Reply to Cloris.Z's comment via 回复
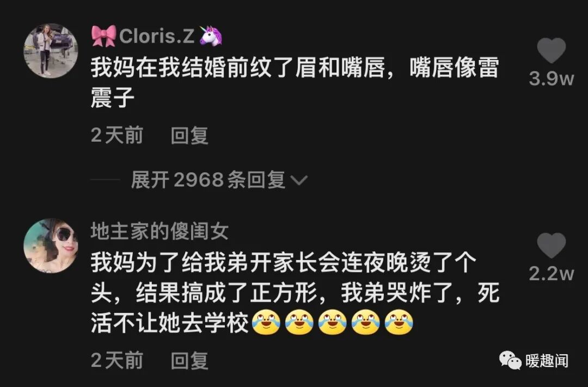Viewport: 588px width, 387px height. point(189,136)
